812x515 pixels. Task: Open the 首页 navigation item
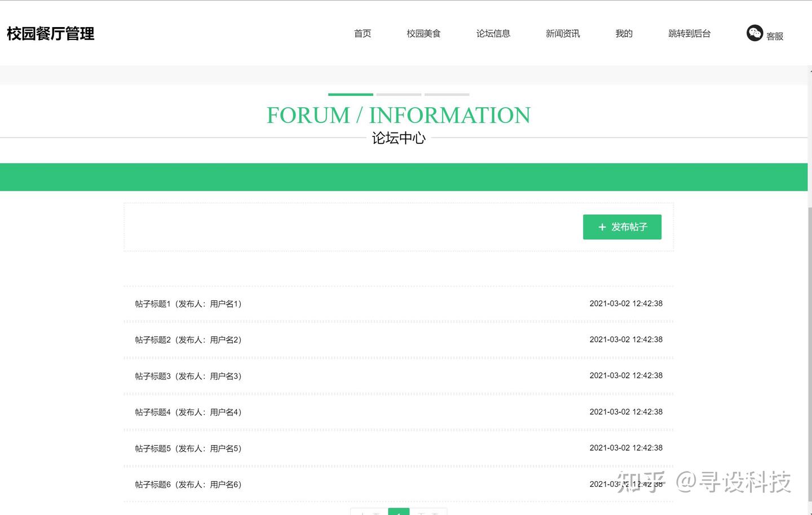coord(362,33)
